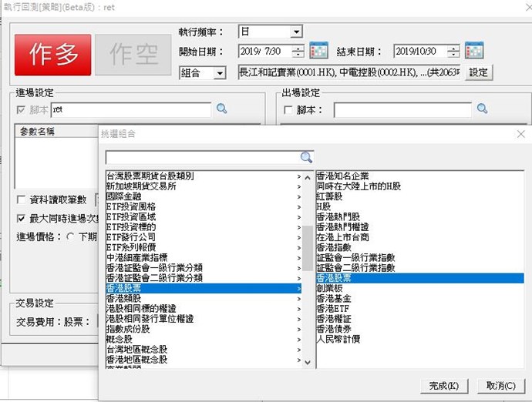Close the 挑選組合 dialog
Screen dimensions: 532x402
[520, 134]
